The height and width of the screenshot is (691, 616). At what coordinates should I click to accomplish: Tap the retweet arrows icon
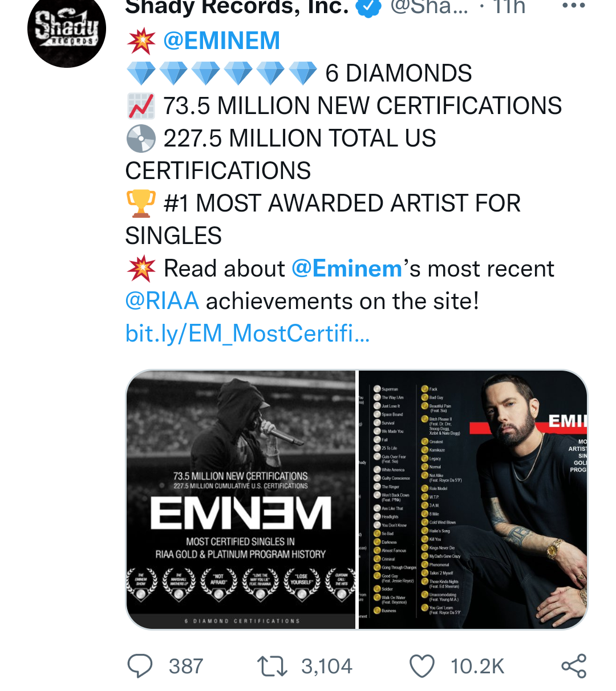(x=272, y=666)
